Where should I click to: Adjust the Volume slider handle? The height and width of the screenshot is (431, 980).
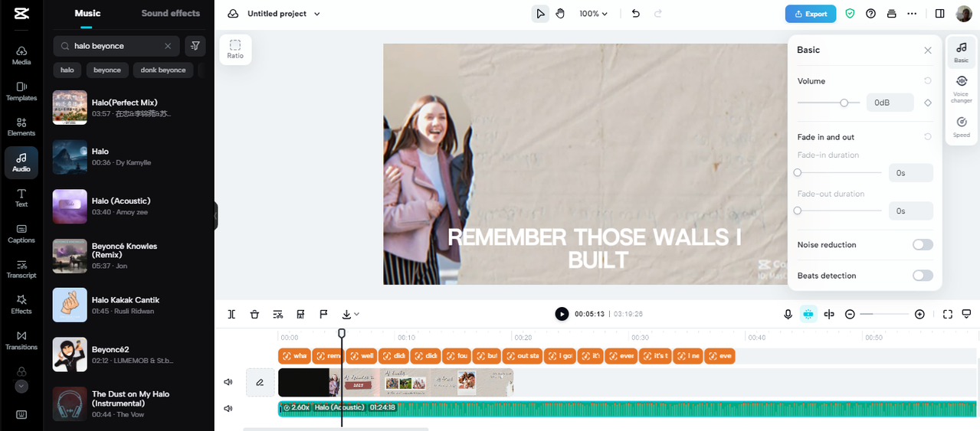[x=844, y=103]
